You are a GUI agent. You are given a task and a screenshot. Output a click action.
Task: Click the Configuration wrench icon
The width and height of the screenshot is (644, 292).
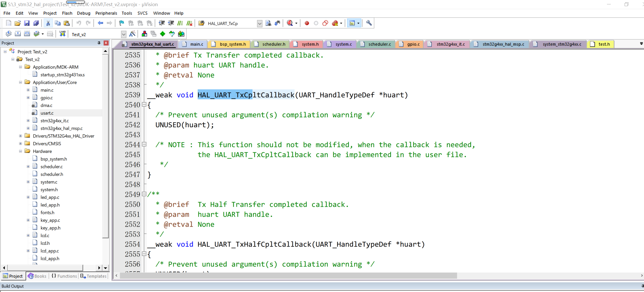pyautogui.click(x=369, y=23)
